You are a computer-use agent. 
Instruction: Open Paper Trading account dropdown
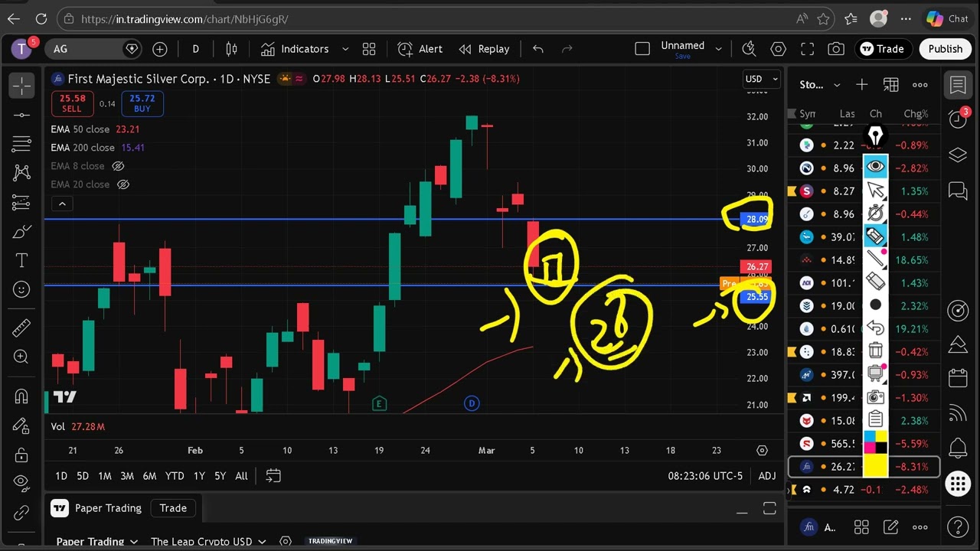[x=96, y=542]
